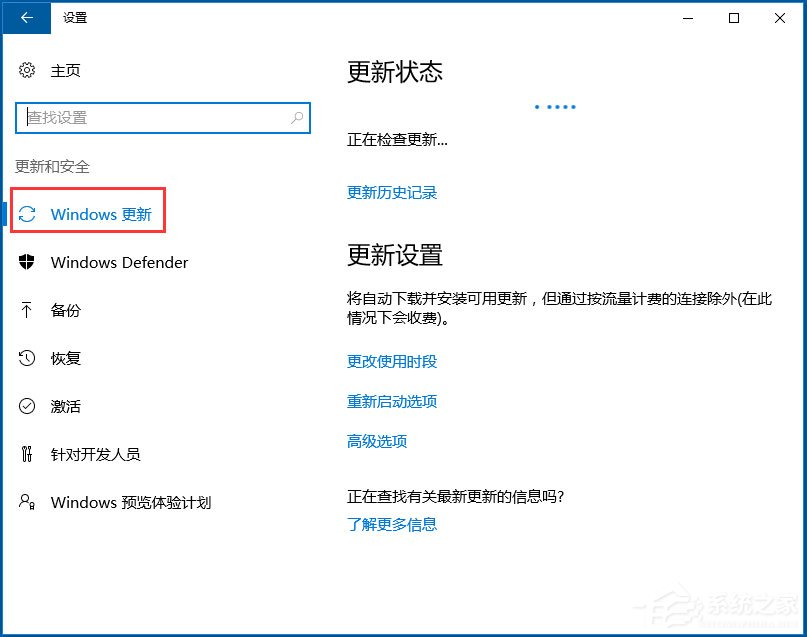Screen dimensions: 807x637
Task: Click the Windows 预览体验计划 person icon
Action: (29, 502)
